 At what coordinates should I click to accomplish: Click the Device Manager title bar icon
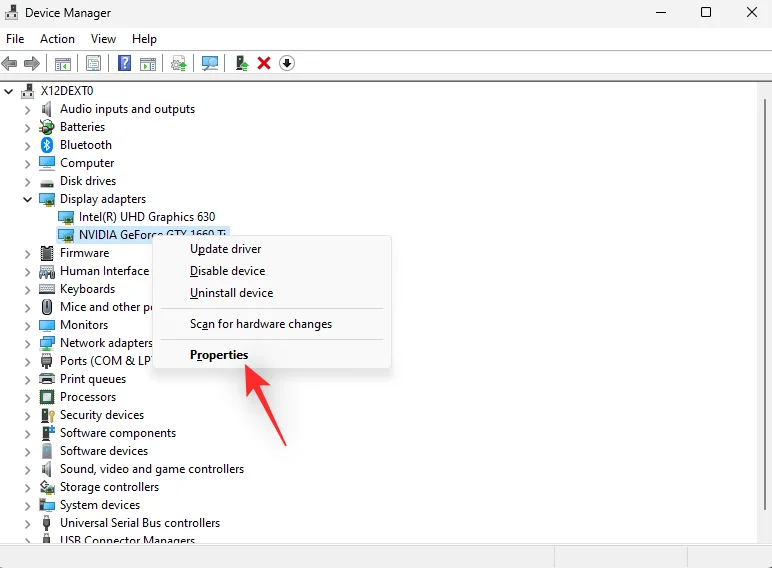tap(11, 12)
